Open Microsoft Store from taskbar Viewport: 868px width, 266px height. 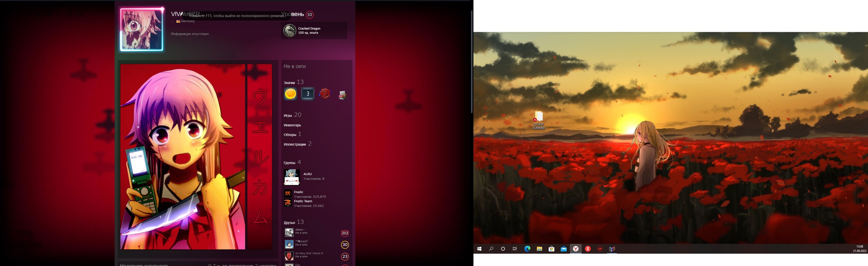click(x=552, y=249)
